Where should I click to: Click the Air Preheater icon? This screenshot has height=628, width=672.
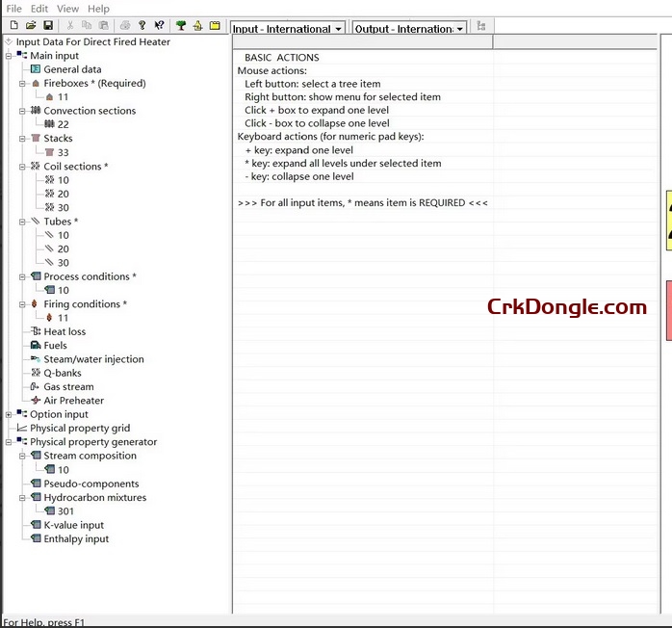[x=36, y=401]
